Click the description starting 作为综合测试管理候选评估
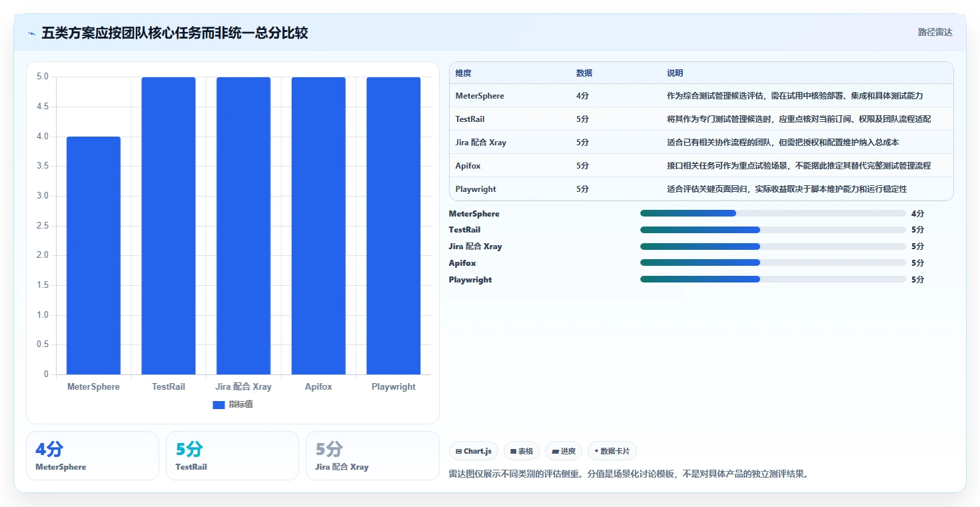Image resolution: width=980 pixels, height=507 pixels. (795, 96)
